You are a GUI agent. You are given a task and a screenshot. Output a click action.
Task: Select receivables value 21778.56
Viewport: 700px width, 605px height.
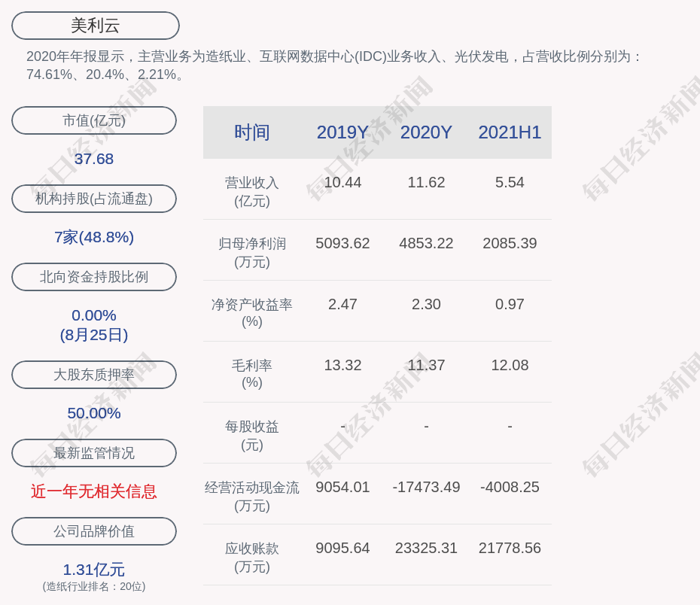[x=510, y=548]
